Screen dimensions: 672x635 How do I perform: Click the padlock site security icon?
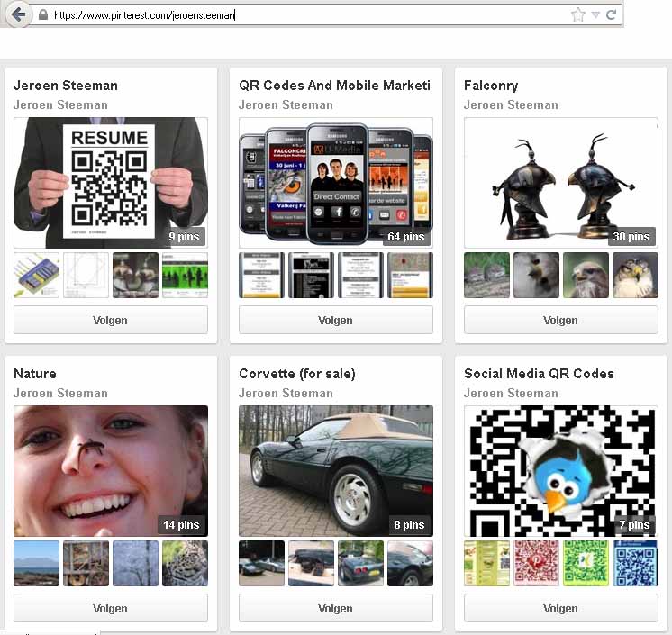[x=43, y=15]
